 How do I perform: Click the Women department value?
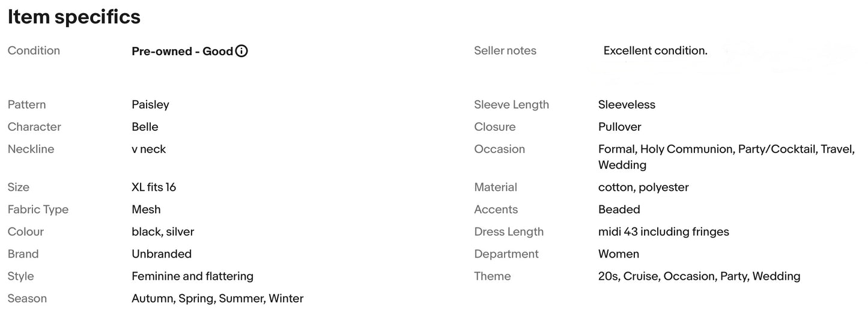tap(618, 254)
